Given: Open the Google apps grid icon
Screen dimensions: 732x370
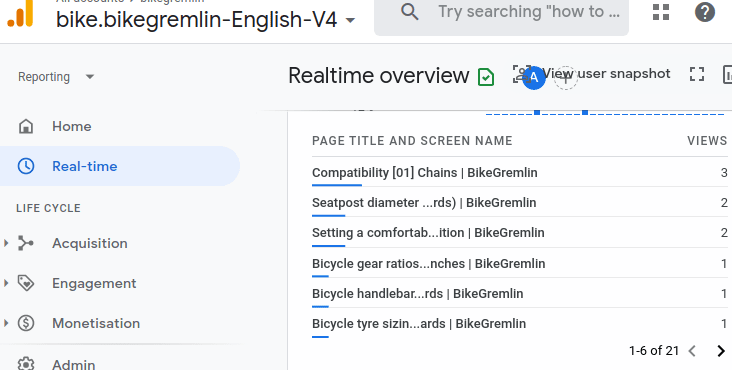Looking at the screenshot, I should pyautogui.click(x=661, y=12).
